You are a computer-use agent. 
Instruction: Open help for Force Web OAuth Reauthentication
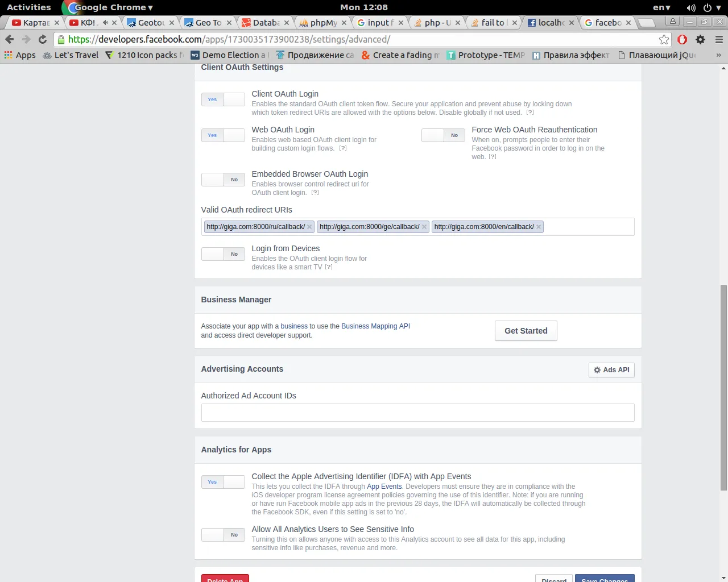pos(493,157)
